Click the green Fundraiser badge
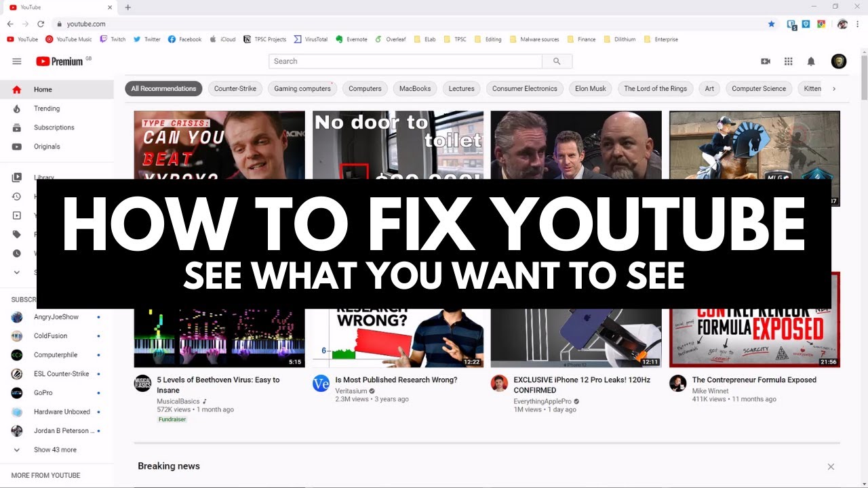868x488 pixels. 172,420
